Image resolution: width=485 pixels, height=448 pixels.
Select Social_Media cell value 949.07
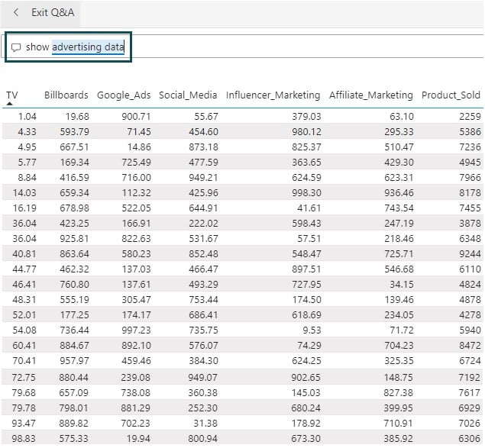click(203, 378)
